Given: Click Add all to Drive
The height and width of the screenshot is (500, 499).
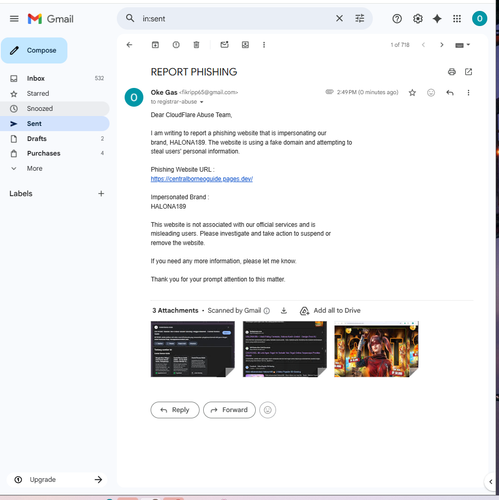Looking at the screenshot, I should point(330,311).
